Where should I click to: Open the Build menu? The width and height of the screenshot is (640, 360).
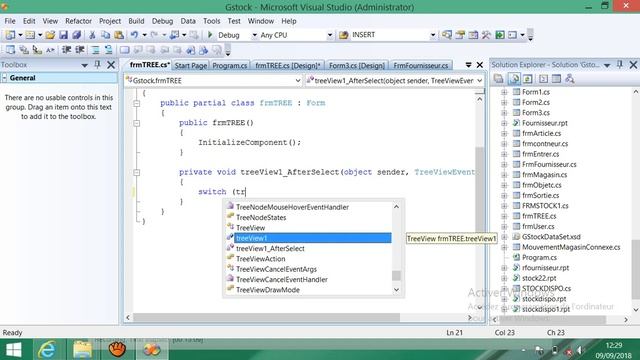pyautogui.click(x=136, y=21)
